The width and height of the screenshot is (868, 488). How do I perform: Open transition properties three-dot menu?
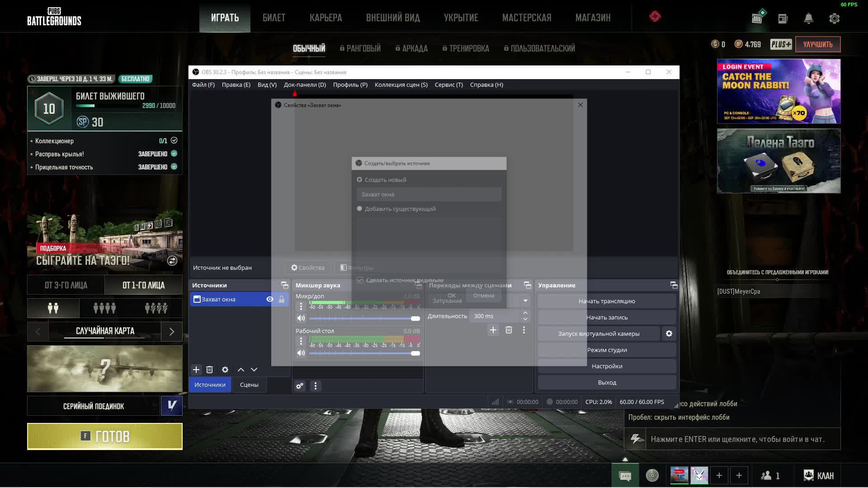coord(524,330)
